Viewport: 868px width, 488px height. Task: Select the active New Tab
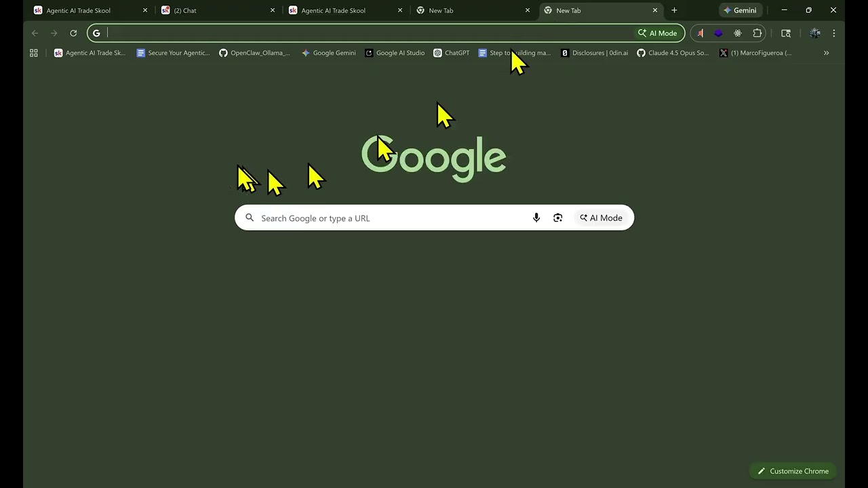coord(601,10)
